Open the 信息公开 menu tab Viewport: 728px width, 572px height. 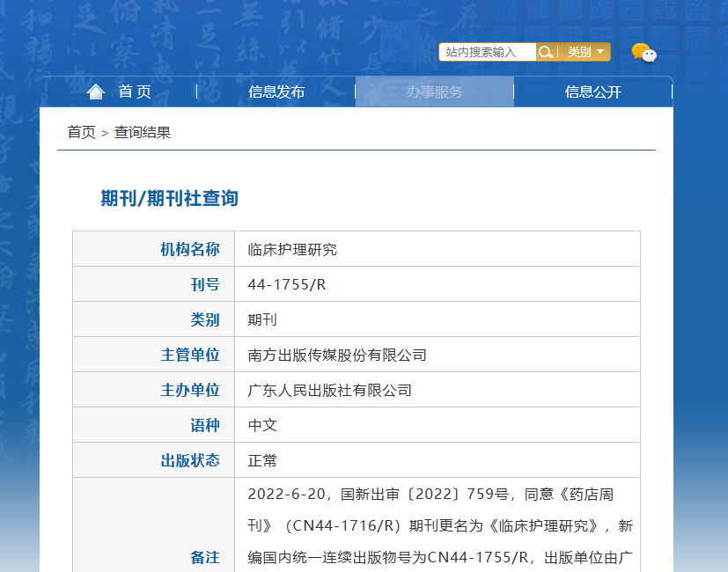(593, 92)
